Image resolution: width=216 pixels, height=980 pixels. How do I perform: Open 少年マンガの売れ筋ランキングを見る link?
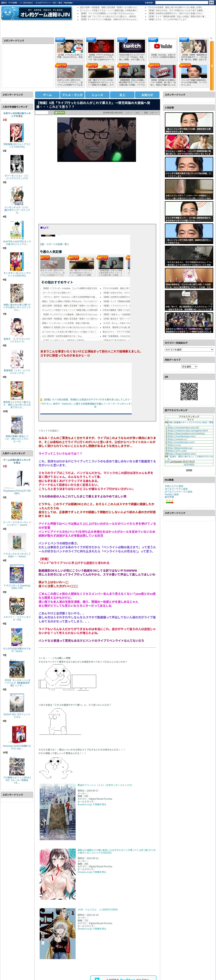pos(17,114)
